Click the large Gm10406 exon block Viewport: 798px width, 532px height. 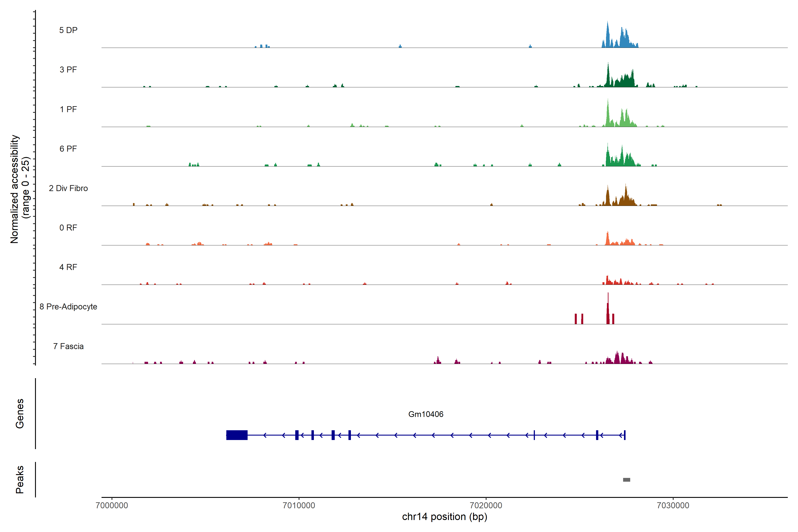coord(237,435)
